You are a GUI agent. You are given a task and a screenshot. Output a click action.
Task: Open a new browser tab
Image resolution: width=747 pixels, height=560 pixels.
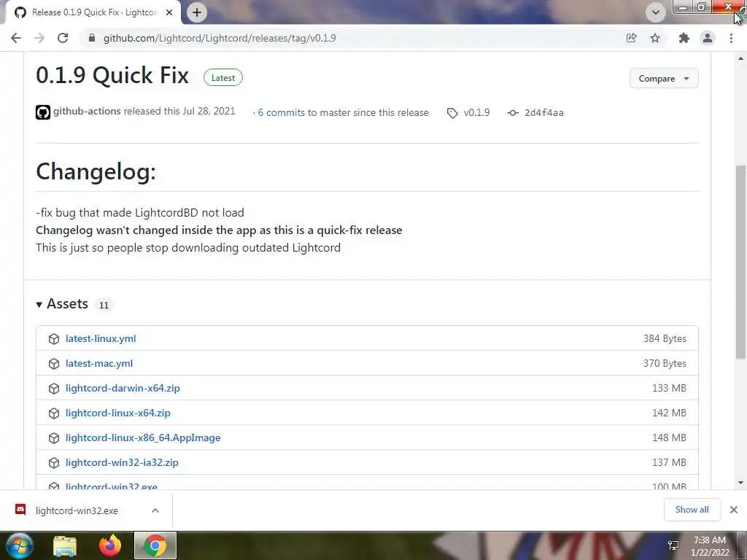197,12
